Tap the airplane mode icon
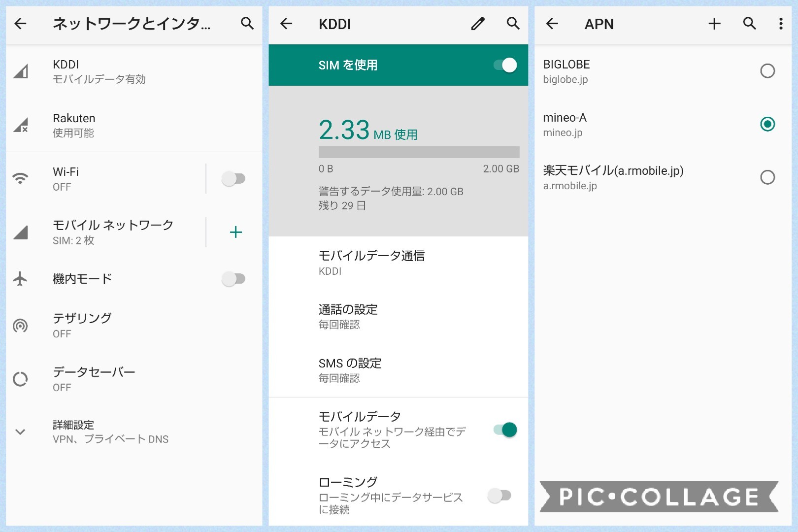This screenshot has width=798, height=532. (x=20, y=279)
